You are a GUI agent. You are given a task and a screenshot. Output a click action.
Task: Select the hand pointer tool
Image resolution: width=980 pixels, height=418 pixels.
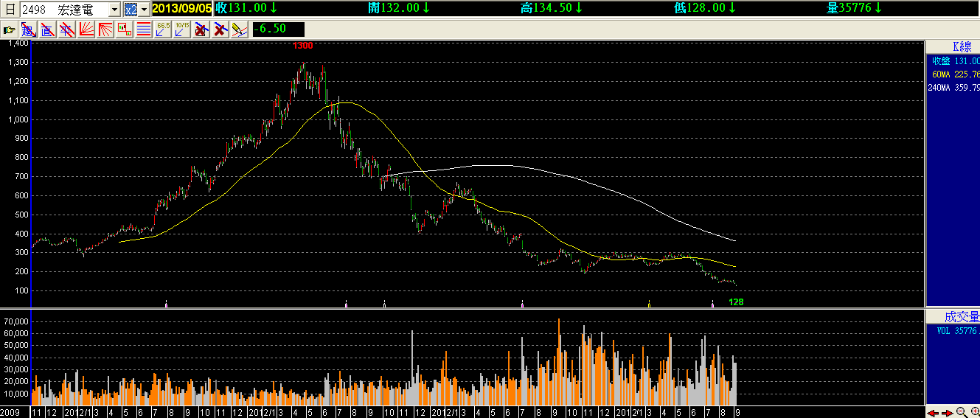click(x=10, y=29)
